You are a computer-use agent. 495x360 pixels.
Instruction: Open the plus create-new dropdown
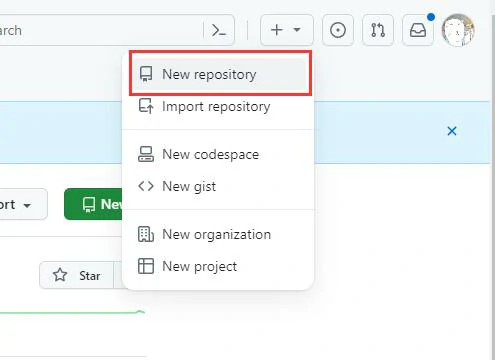pyautogui.click(x=287, y=30)
